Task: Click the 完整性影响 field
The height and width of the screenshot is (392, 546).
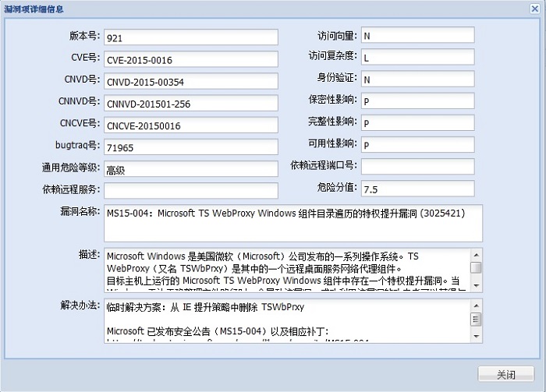Action: click(417, 123)
